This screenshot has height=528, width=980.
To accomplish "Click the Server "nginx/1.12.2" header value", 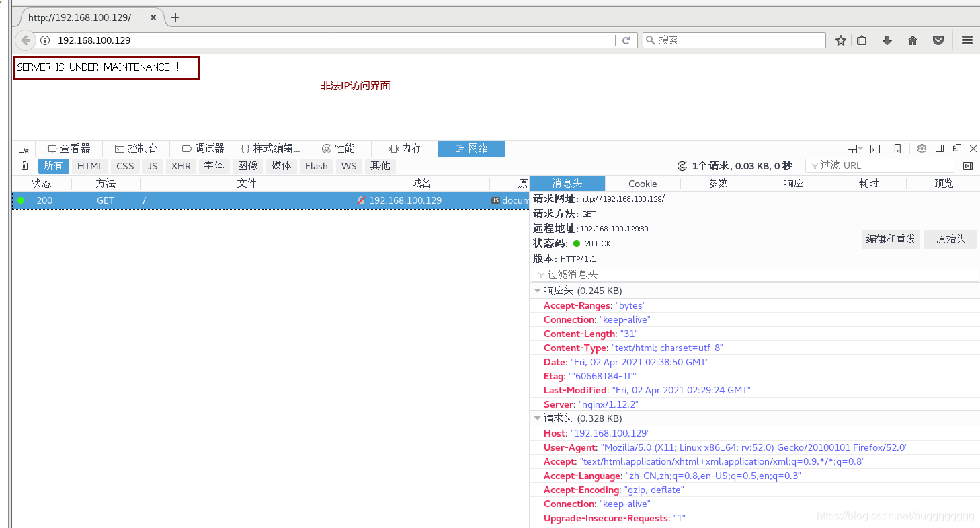I will 608,404.
